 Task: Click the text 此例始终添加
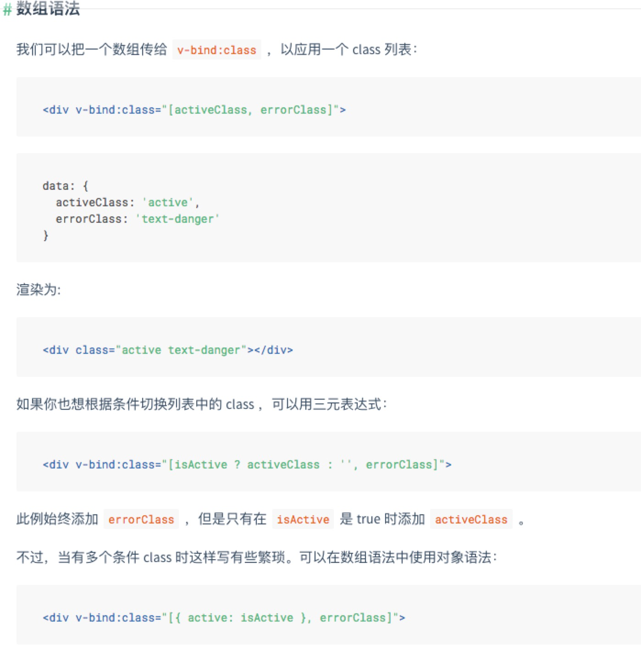57,519
